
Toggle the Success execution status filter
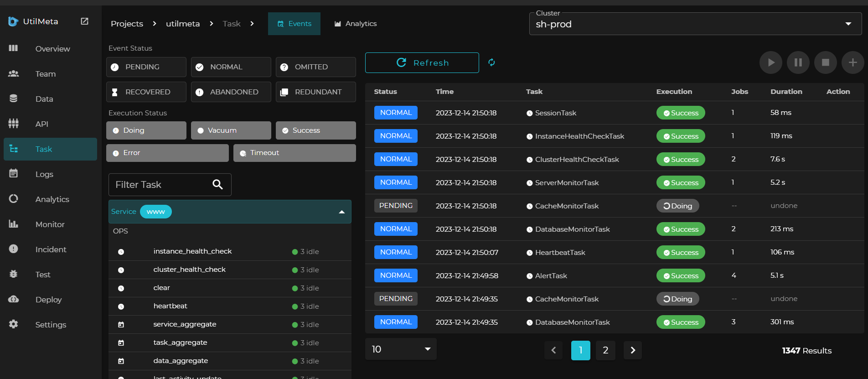[x=316, y=130]
